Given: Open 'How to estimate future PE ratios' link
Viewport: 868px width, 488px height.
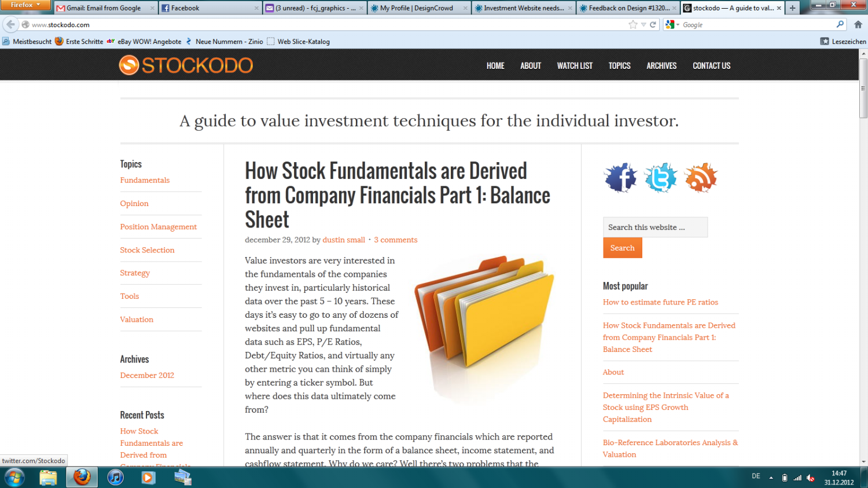Looking at the screenshot, I should (660, 302).
